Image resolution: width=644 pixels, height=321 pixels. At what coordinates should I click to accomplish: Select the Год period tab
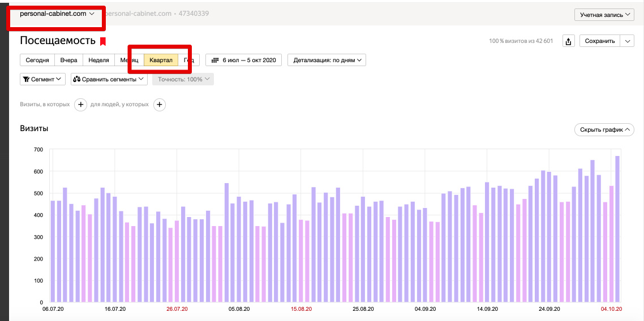point(189,60)
